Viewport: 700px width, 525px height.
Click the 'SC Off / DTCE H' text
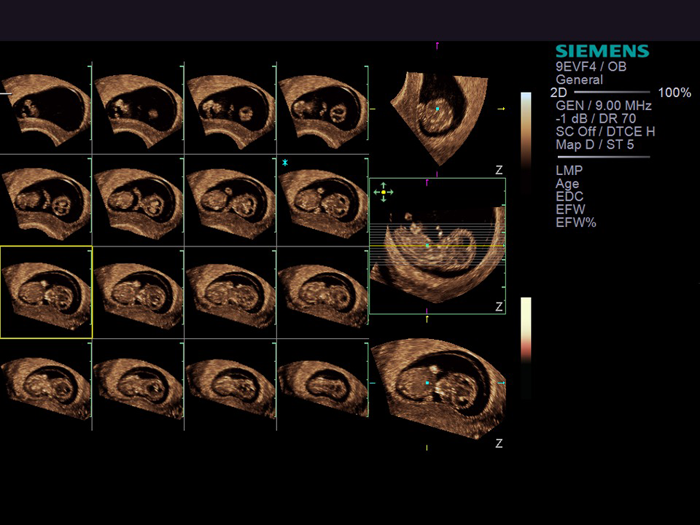(605, 131)
